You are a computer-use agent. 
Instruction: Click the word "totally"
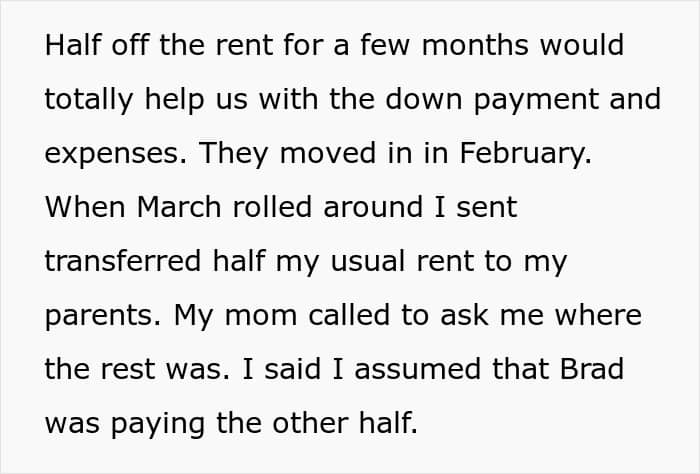(83, 100)
